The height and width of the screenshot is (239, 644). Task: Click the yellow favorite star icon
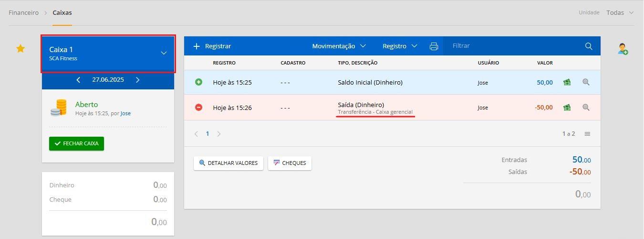coord(21,48)
